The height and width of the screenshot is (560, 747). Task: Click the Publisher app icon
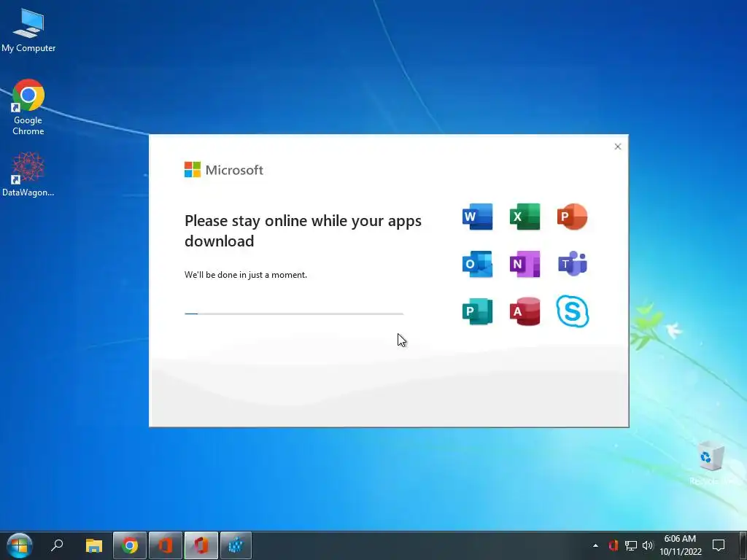[477, 311]
